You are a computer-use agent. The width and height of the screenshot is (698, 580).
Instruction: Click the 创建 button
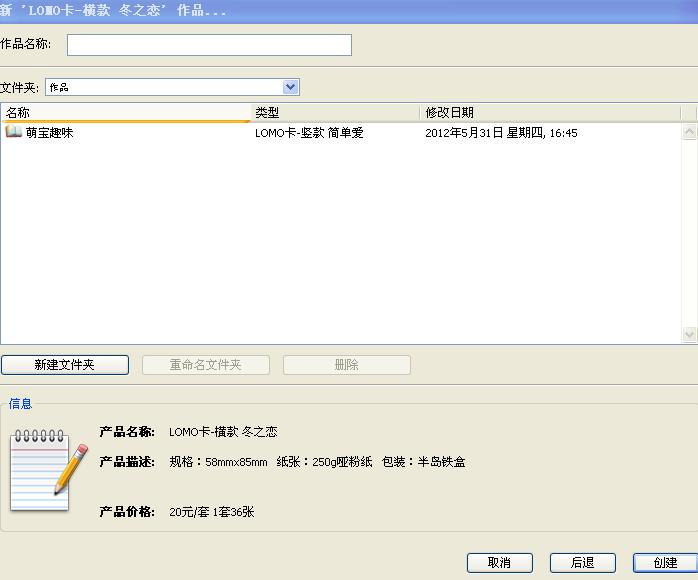point(666,563)
